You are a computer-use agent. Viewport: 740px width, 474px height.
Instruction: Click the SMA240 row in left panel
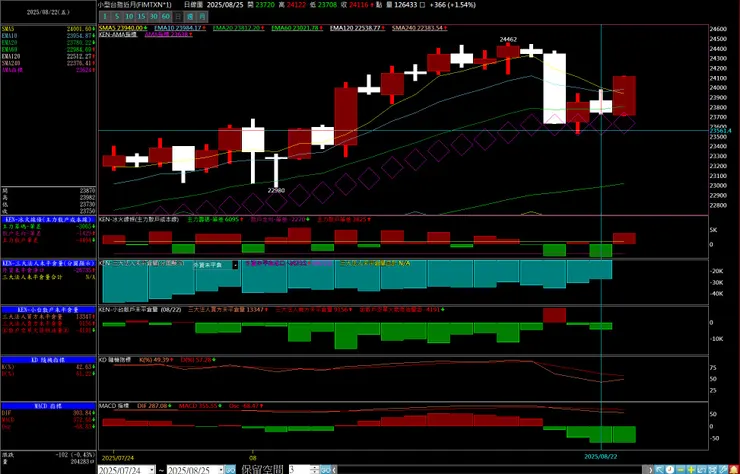click(x=49, y=63)
